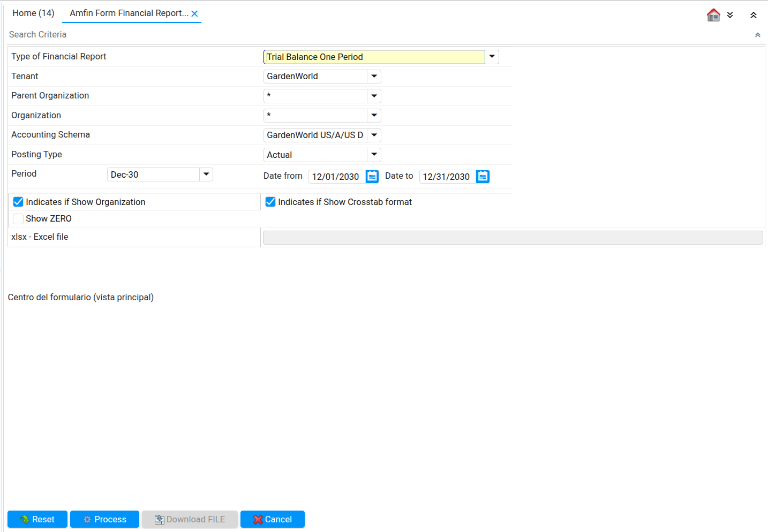Viewport: 768px width, 532px height.
Task: Open the Period dropdown showing Dec-30
Action: click(206, 174)
